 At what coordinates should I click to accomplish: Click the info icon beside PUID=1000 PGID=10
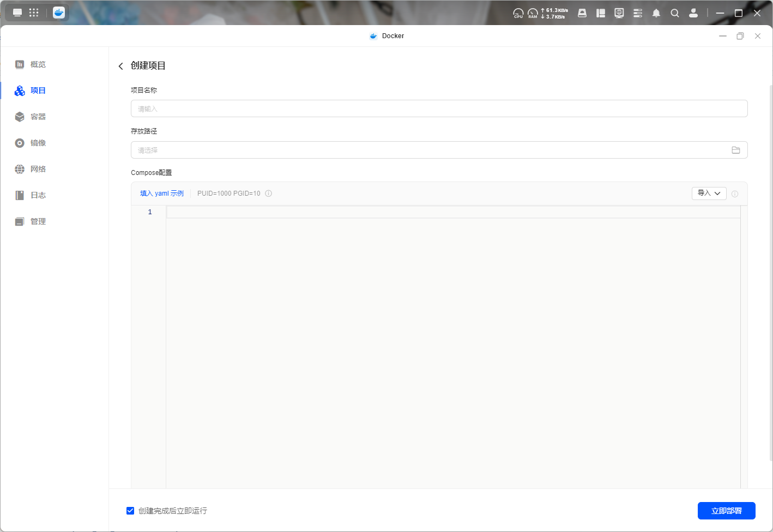[x=269, y=194]
